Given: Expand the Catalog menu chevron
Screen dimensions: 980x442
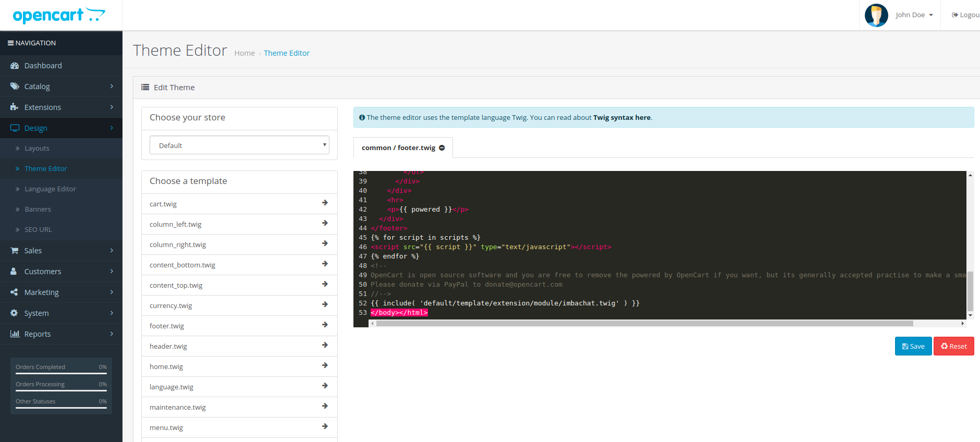Looking at the screenshot, I should click(112, 87).
